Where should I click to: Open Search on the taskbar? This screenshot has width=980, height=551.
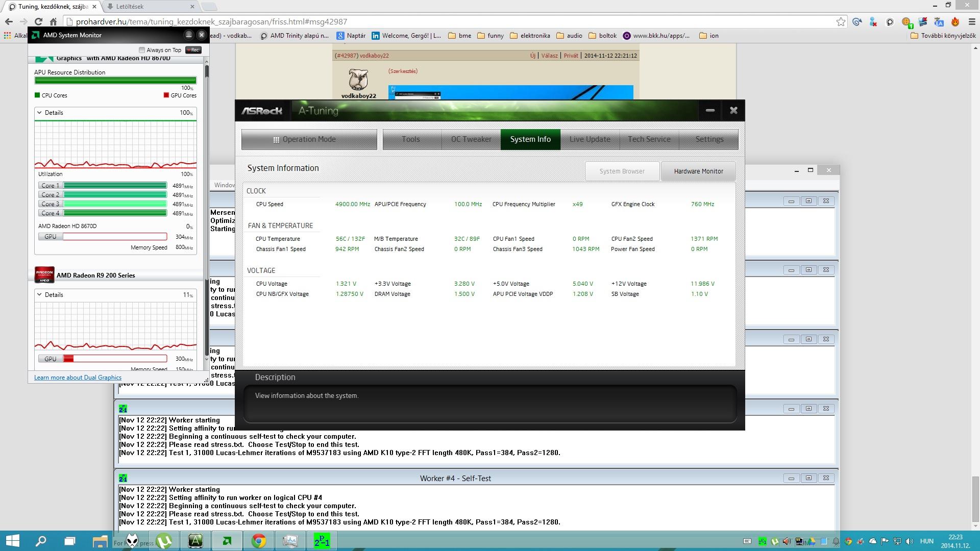[x=41, y=541]
